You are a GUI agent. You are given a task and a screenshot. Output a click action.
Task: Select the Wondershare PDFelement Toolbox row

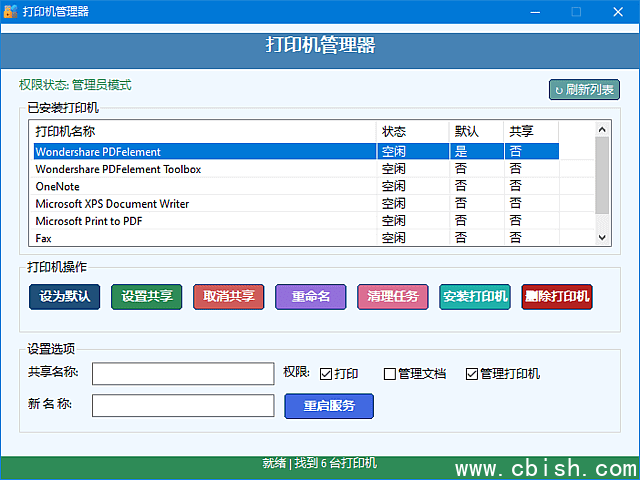296,169
